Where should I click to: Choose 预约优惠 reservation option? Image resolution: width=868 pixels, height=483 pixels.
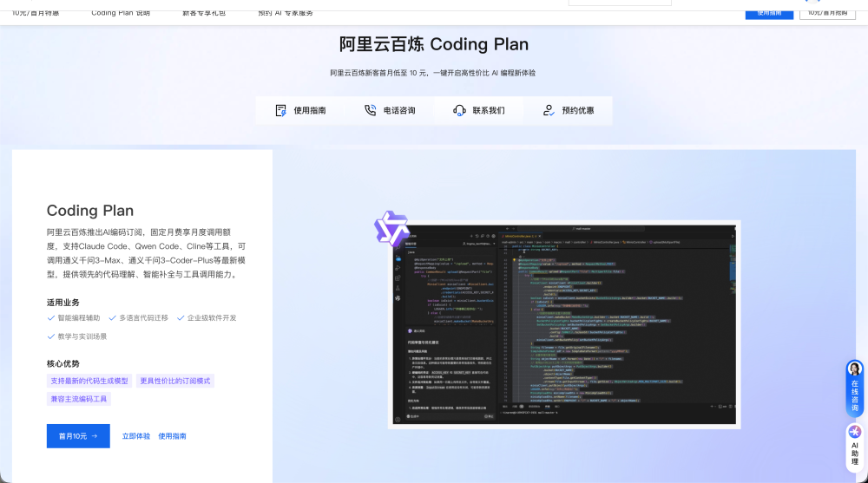pos(568,111)
